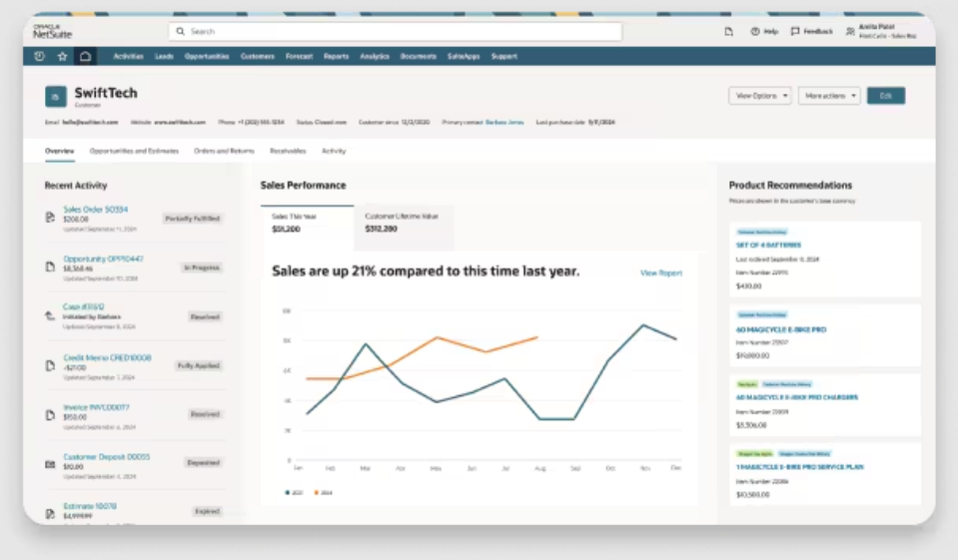This screenshot has height=560, width=958.
Task: Open the Recent Records clock icon
Action: [x=40, y=56]
